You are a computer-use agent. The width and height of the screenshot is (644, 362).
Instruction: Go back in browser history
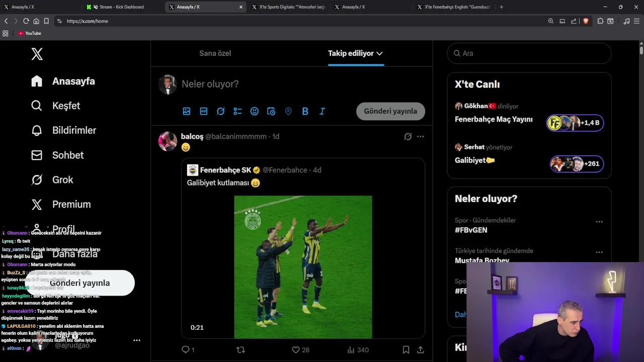tap(6, 21)
